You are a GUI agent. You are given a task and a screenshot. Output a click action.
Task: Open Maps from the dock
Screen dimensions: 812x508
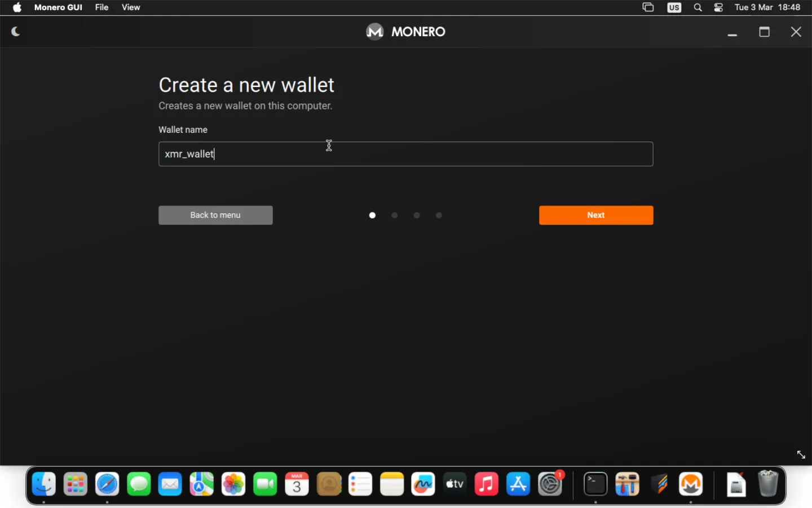coord(202,484)
